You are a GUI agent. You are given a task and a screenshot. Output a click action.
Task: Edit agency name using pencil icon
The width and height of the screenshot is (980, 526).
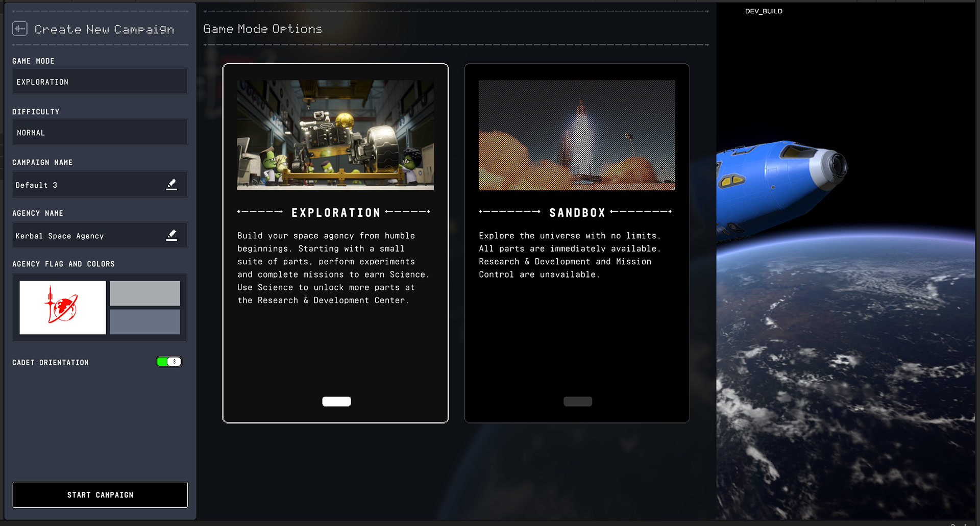coord(171,235)
